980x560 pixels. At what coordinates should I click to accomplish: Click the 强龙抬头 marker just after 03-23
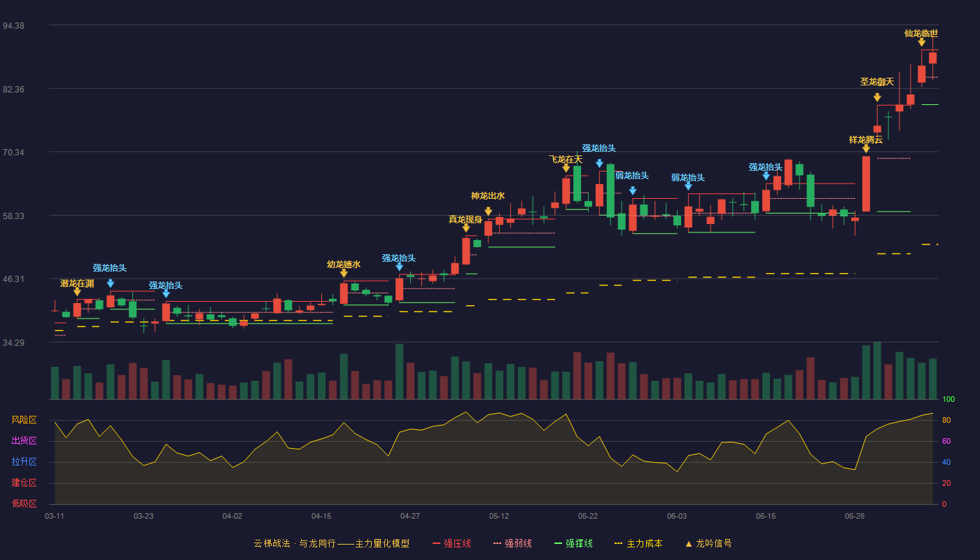point(166,294)
